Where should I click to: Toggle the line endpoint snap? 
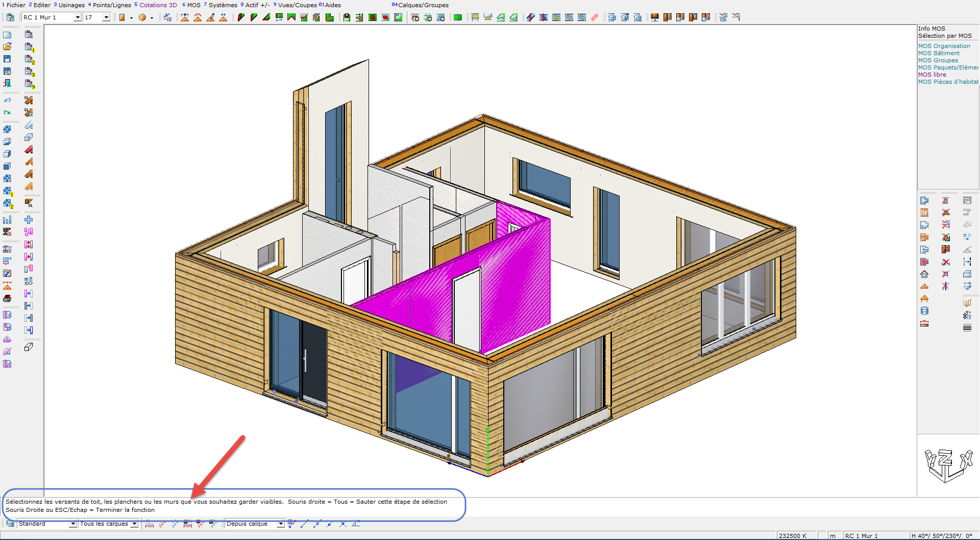[304, 524]
